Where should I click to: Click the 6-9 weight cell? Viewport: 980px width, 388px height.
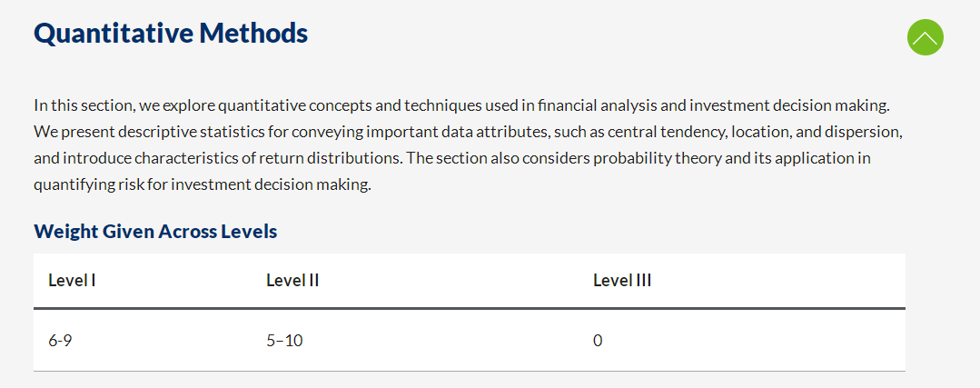(x=59, y=341)
